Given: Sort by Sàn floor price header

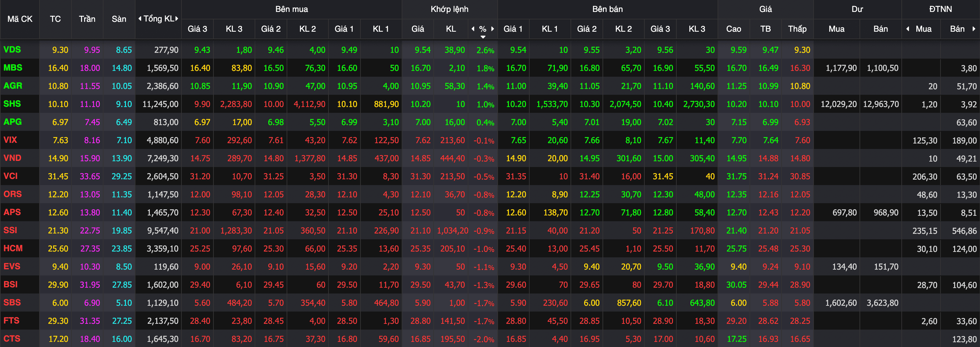Looking at the screenshot, I should pyautogui.click(x=119, y=19).
